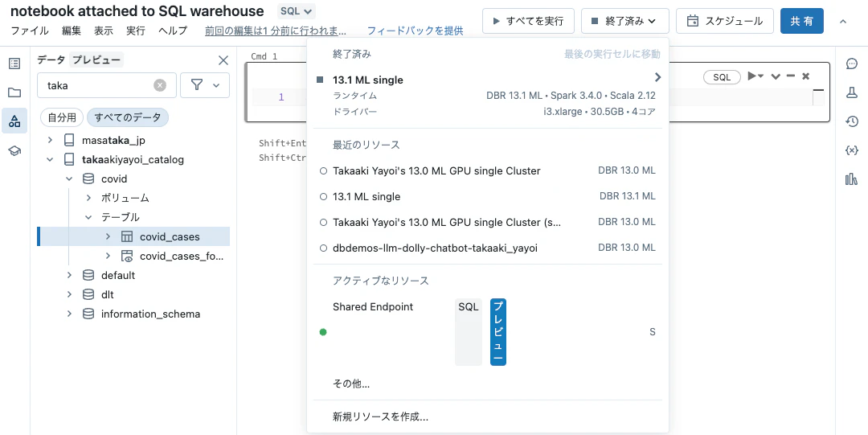Open the ヘルプ menu
This screenshot has width=868, height=435.
click(173, 31)
